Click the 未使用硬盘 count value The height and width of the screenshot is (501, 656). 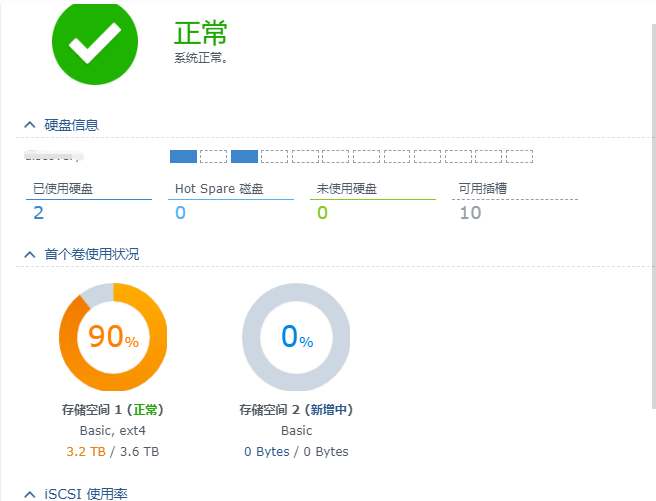point(322,213)
